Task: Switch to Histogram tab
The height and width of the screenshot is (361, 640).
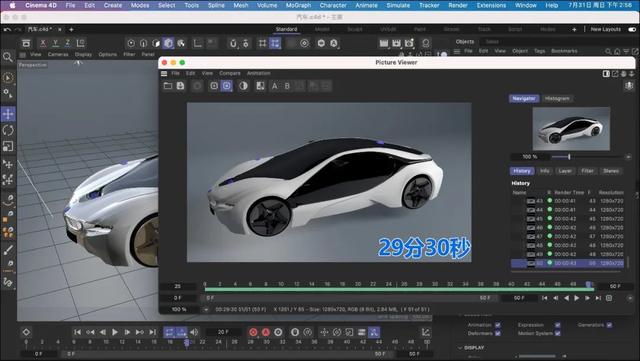Action: click(x=557, y=99)
